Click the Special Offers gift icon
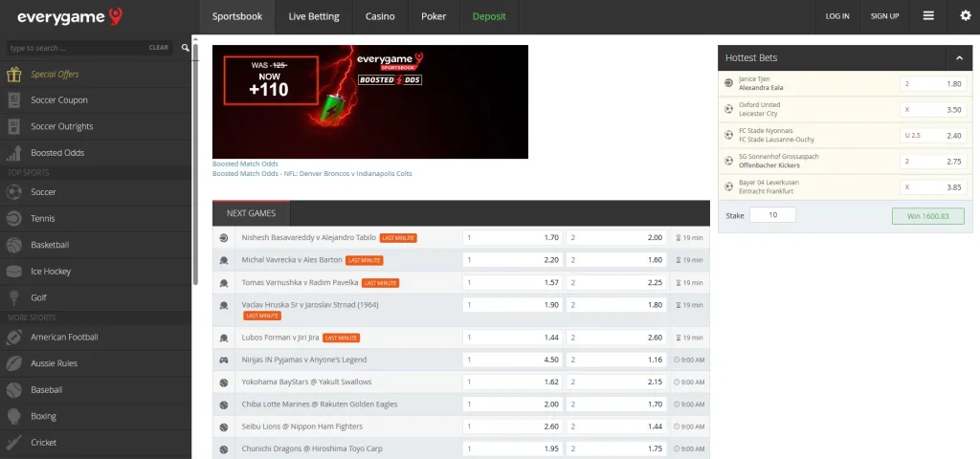The width and height of the screenshot is (980, 459). click(13, 75)
